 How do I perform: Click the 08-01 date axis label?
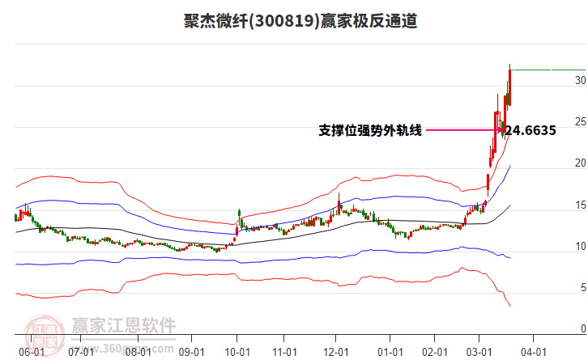click(138, 352)
